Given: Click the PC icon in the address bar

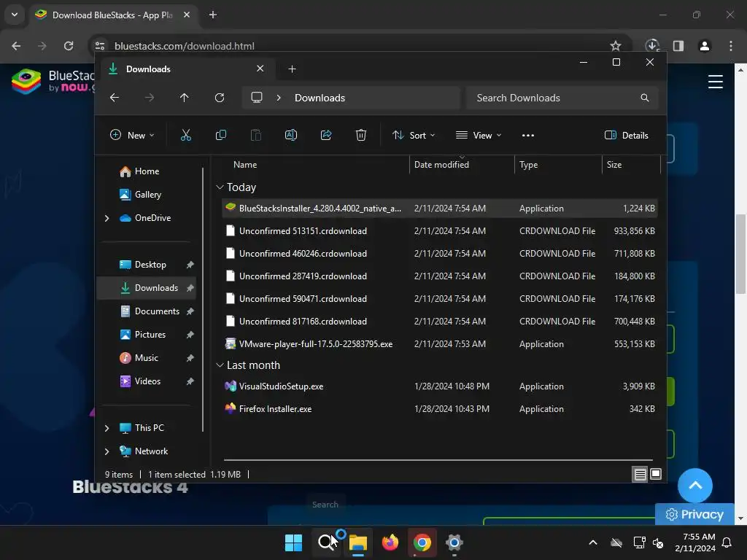Looking at the screenshot, I should point(257,98).
